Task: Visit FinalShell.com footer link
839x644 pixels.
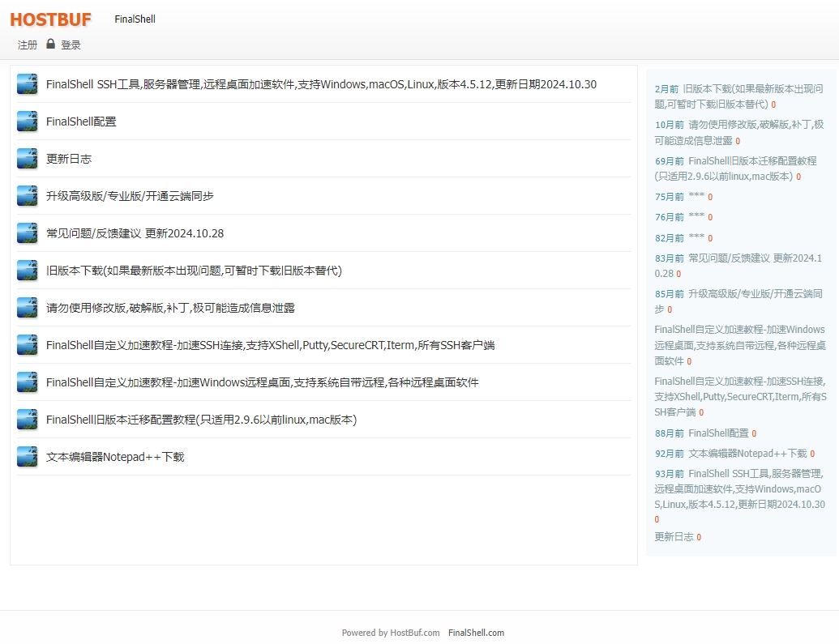Action: click(476, 633)
